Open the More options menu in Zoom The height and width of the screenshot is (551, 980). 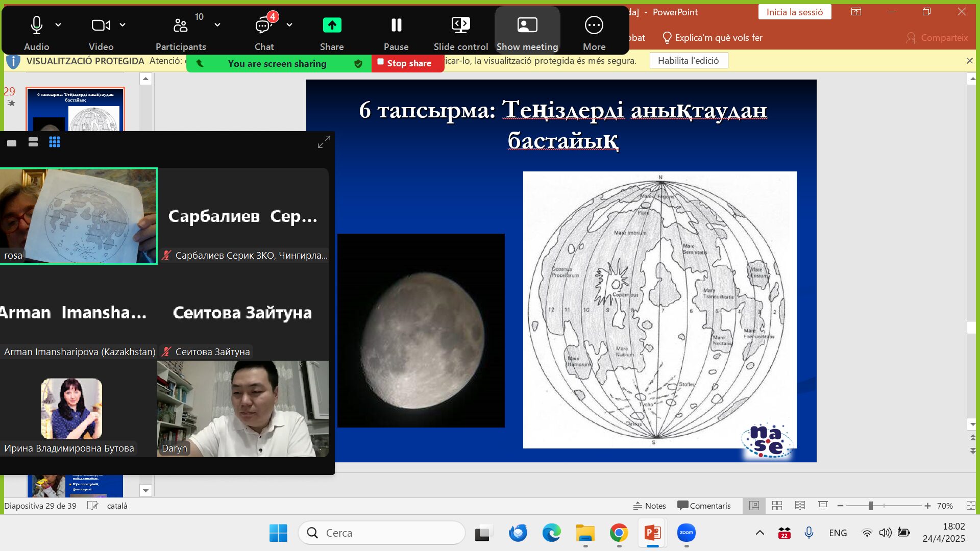coord(594,25)
